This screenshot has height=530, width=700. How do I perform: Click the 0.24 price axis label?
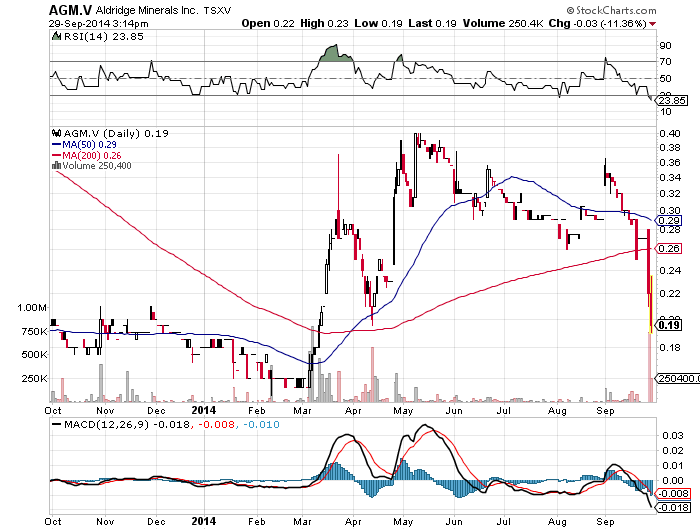pos(670,270)
